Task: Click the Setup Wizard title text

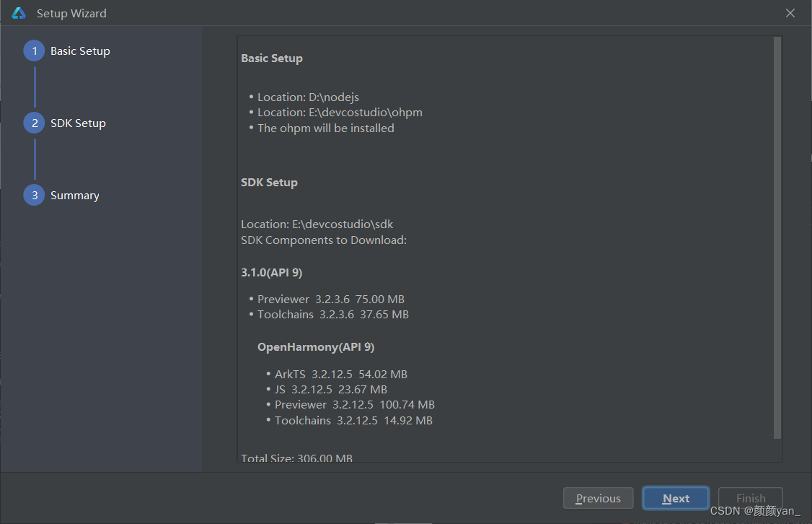Action: [x=71, y=14]
